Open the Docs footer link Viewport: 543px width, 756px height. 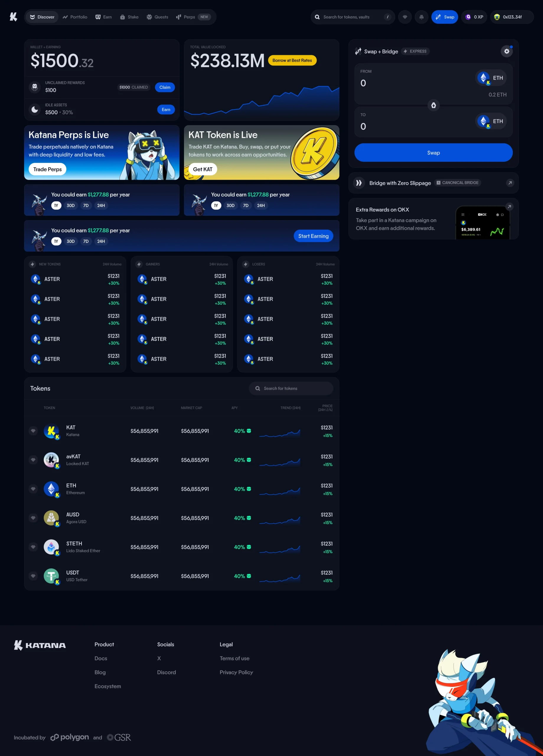[101, 658]
